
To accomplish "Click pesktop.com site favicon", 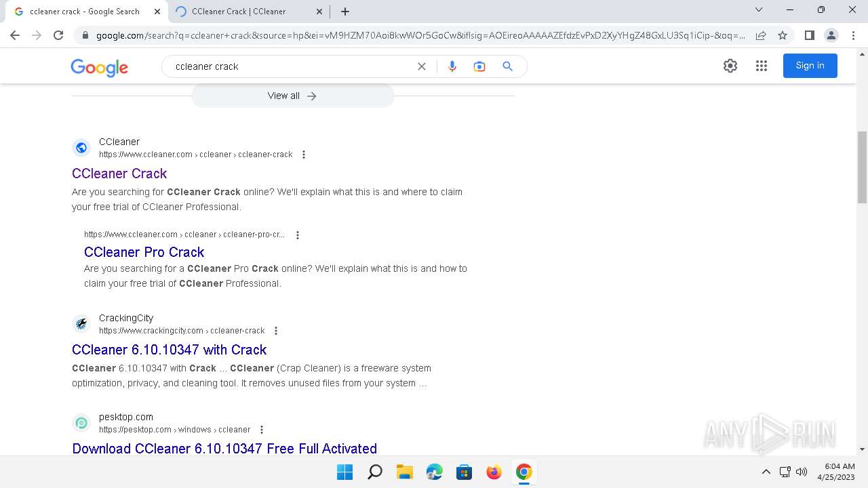I will (x=81, y=423).
